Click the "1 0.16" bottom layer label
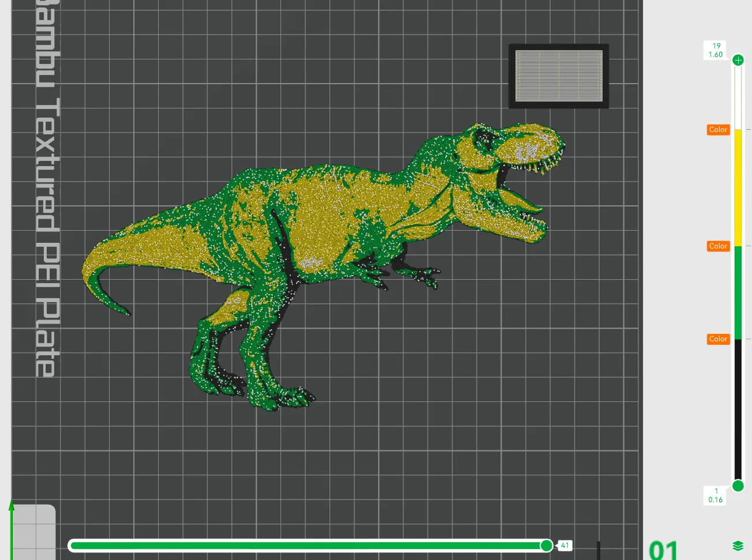 click(716, 495)
